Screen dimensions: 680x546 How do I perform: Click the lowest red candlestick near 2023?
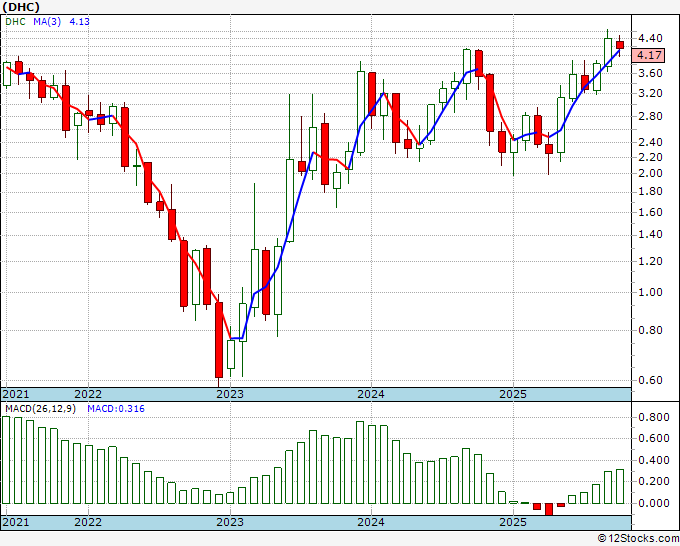coord(219,340)
